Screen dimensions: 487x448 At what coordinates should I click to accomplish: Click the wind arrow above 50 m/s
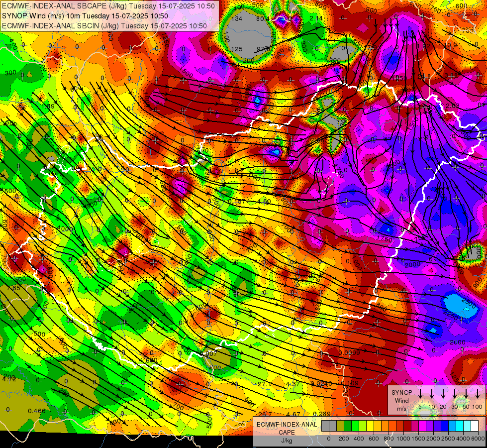[x=466, y=394]
